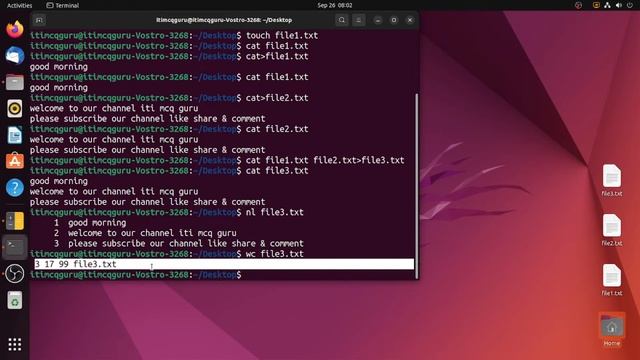Focus the Terminal icon in the dock
Screen dimensions: 640x360
click(15, 247)
